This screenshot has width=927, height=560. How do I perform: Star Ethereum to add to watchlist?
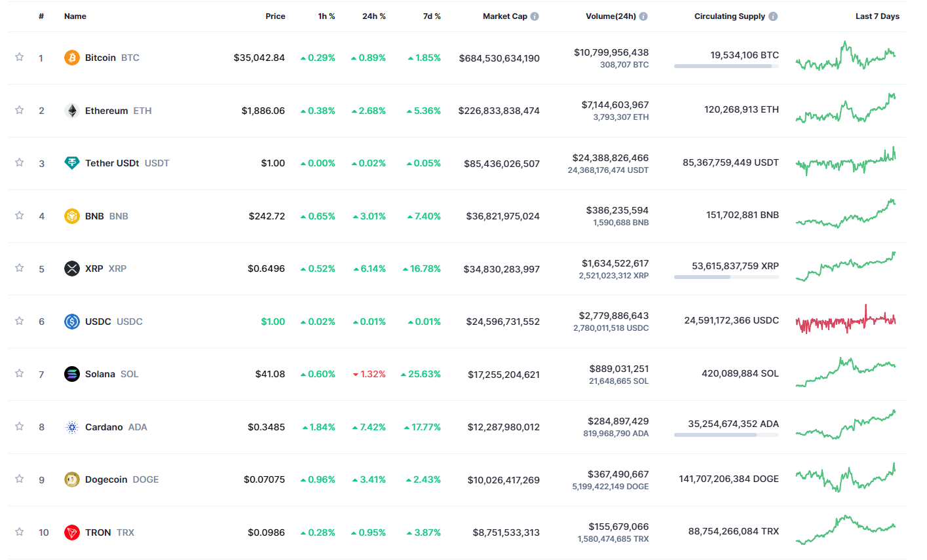pyautogui.click(x=20, y=110)
